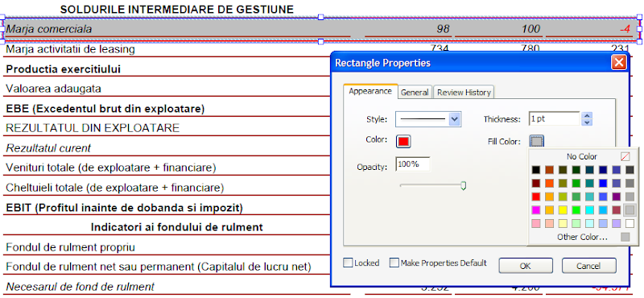The image size is (644, 298).
Task: Click the 'Indicatori ai fondului de rulment' heading
Action: (177, 227)
